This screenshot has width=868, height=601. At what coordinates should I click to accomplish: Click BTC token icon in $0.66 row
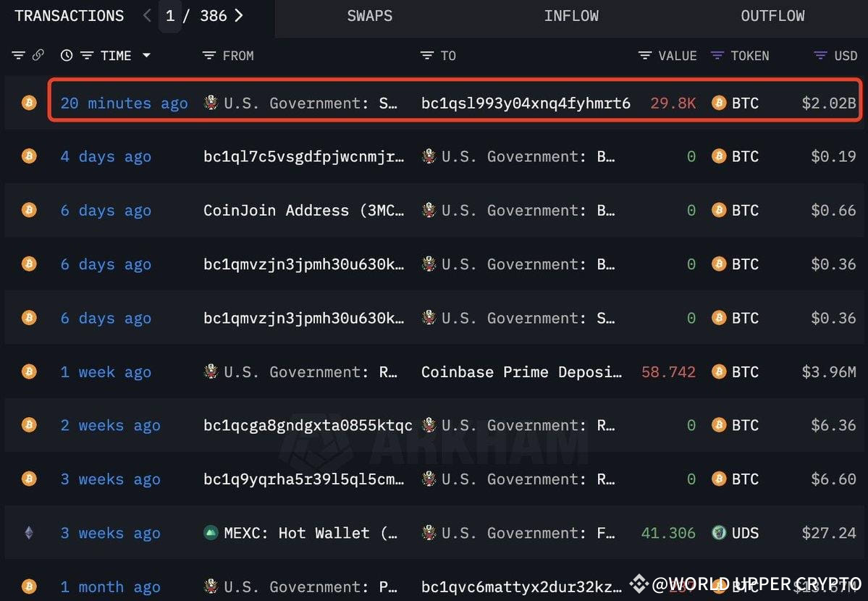point(719,210)
